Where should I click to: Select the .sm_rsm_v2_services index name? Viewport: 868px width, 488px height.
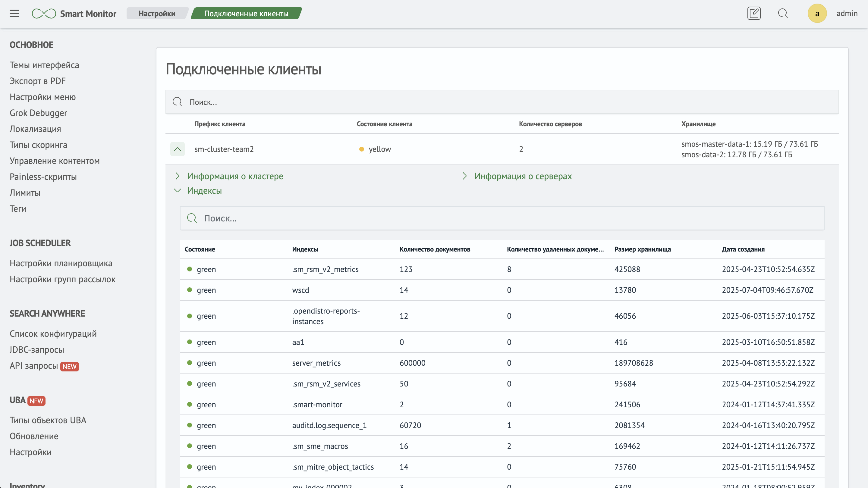pyautogui.click(x=326, y=384)
